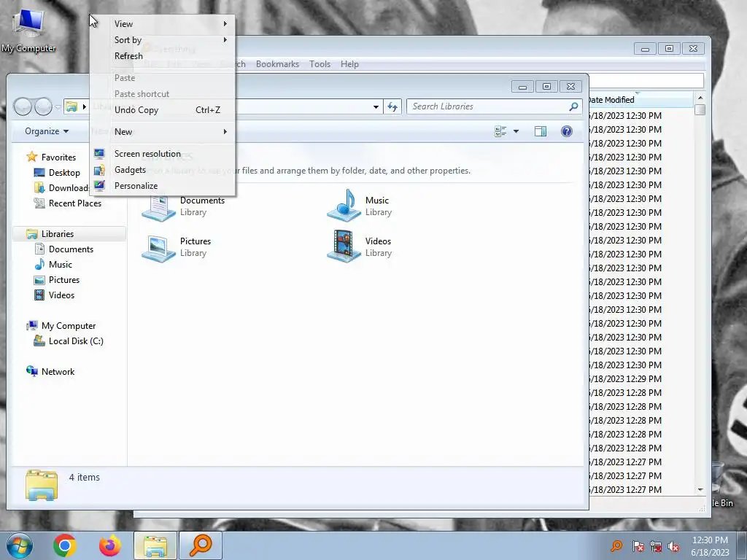747x560 pixels.
Task: Select My Computer in the navigation pane
Action: 68,326
